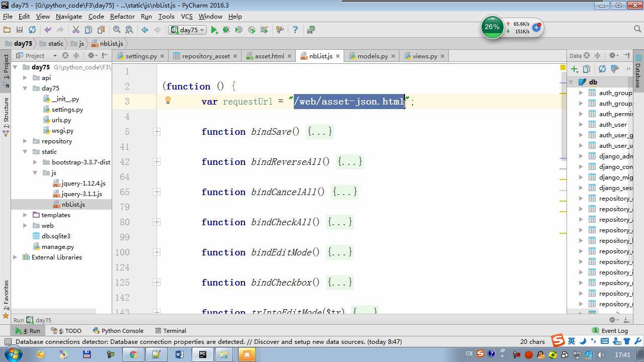Click the Find magnifier icon
644x362 pixels.
[x=117, y=30]
